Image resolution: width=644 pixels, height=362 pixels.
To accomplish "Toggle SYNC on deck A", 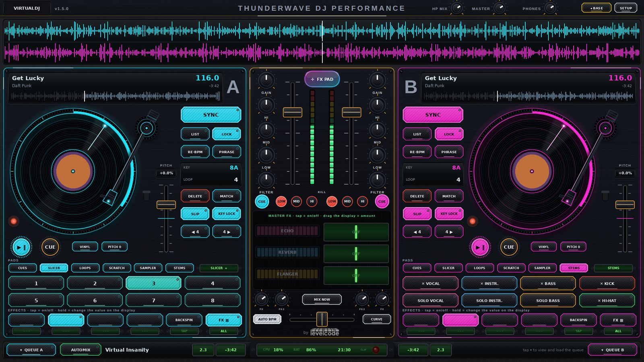I will click(x=211, y=115).
